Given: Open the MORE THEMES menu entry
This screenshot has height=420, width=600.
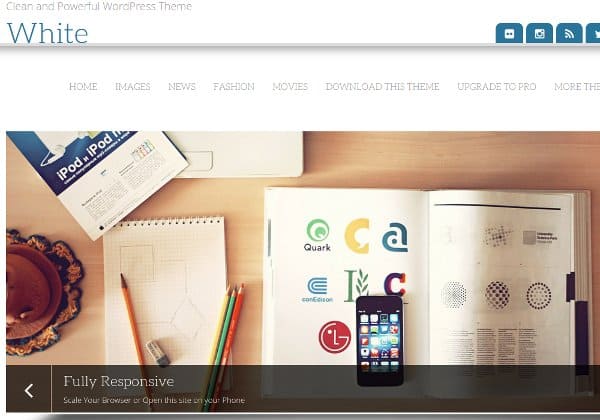Looking at the screenshot, I should click(x=577, y=87).
